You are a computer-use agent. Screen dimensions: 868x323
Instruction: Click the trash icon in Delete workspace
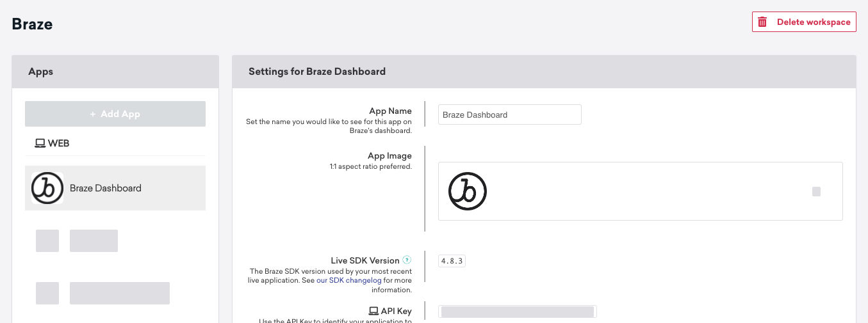tap(762, 22)
